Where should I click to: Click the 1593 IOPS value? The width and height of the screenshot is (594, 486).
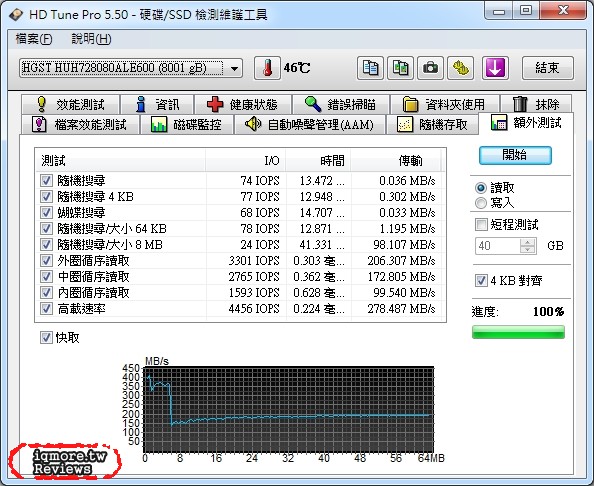click(x=254, y=292)
